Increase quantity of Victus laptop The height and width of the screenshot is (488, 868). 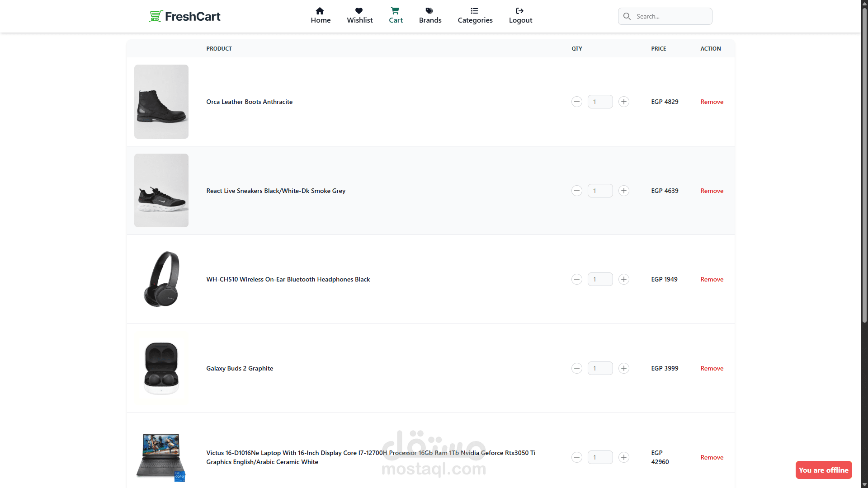click(x=624, y=457)
